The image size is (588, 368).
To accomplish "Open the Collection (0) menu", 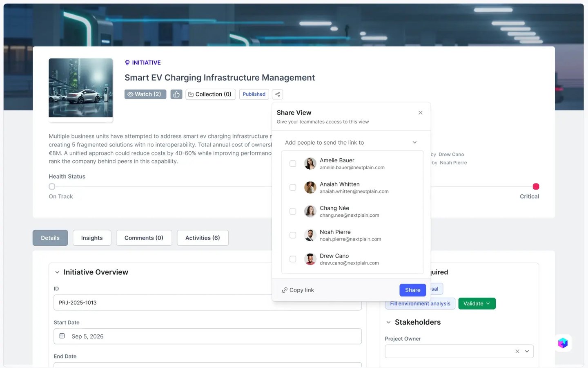I will 211,94.
